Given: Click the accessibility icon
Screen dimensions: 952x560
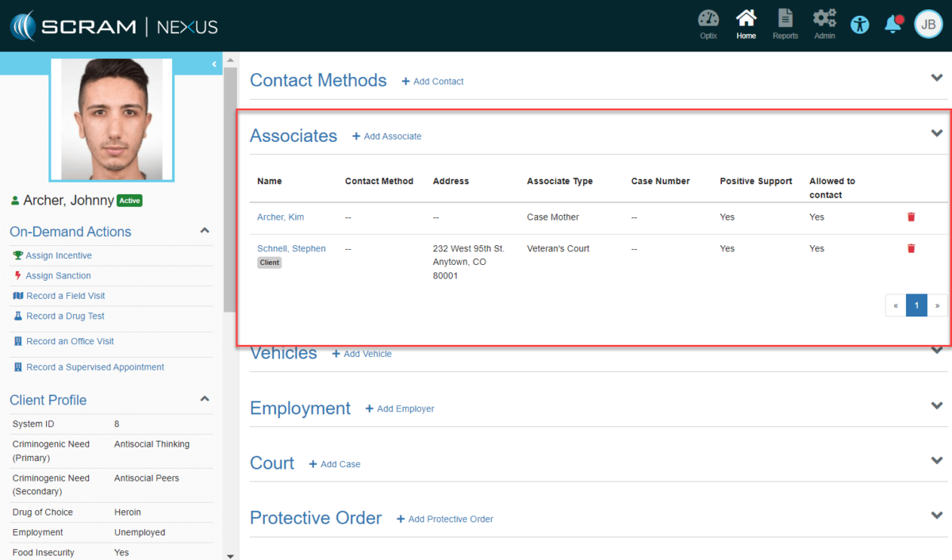Looking at the screenshot, I should [x=860, y=25].
